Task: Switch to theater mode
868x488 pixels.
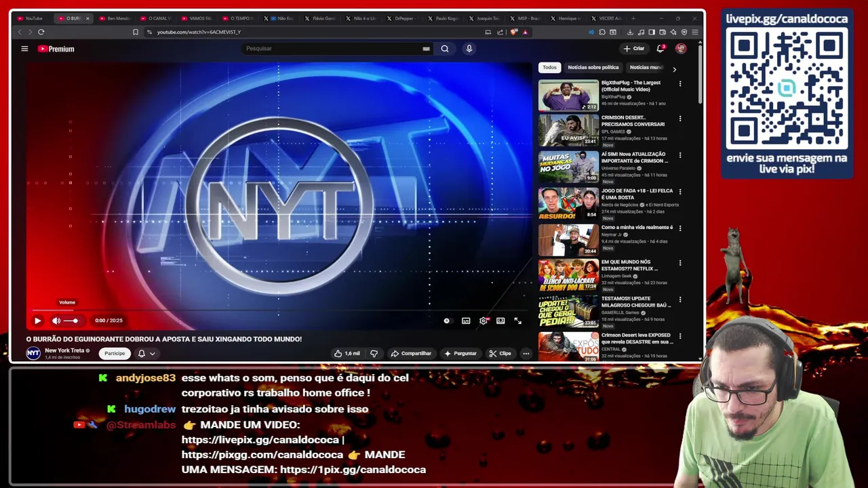Action: click(x=500, y=321)
